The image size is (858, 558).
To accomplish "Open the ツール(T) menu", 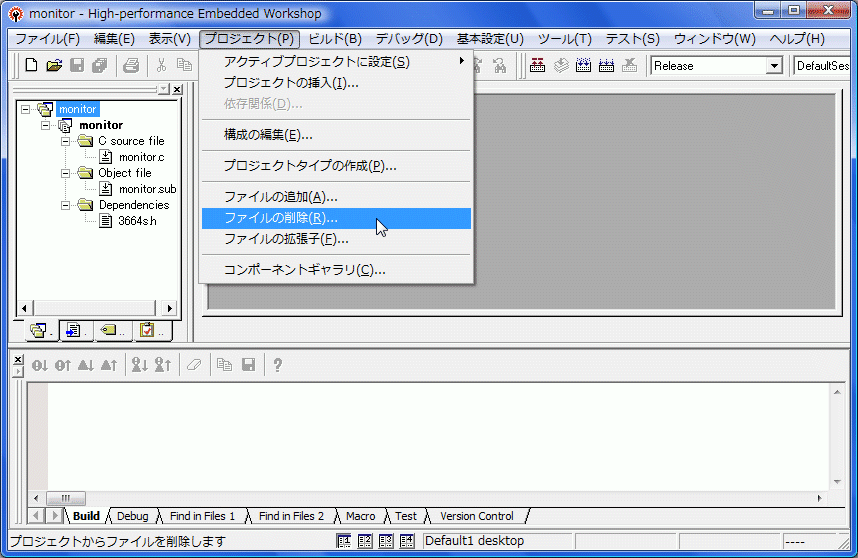I will [565, 39].
